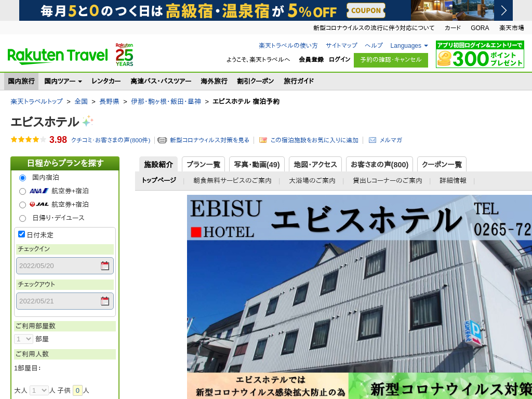
Task: Click the 楽天市場 link in top bar
Action: click(511, 28)
